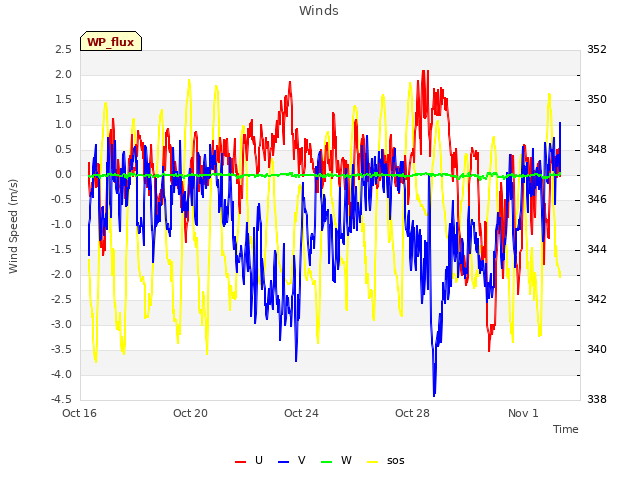The width and height of the screenshot is (640, 480).
Task: Click the 352 right axis value
Action: (597, 50)
